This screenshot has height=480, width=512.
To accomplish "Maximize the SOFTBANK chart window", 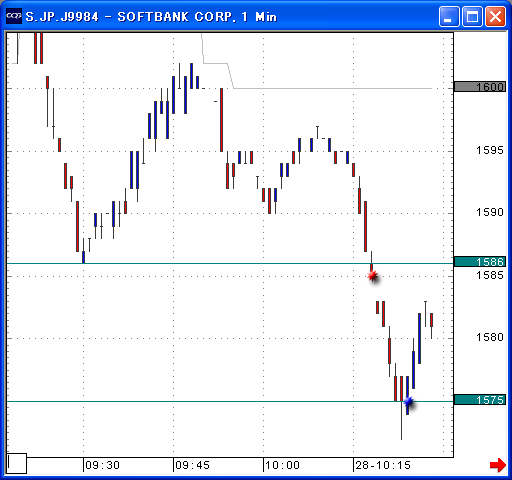I will (472, 16).
